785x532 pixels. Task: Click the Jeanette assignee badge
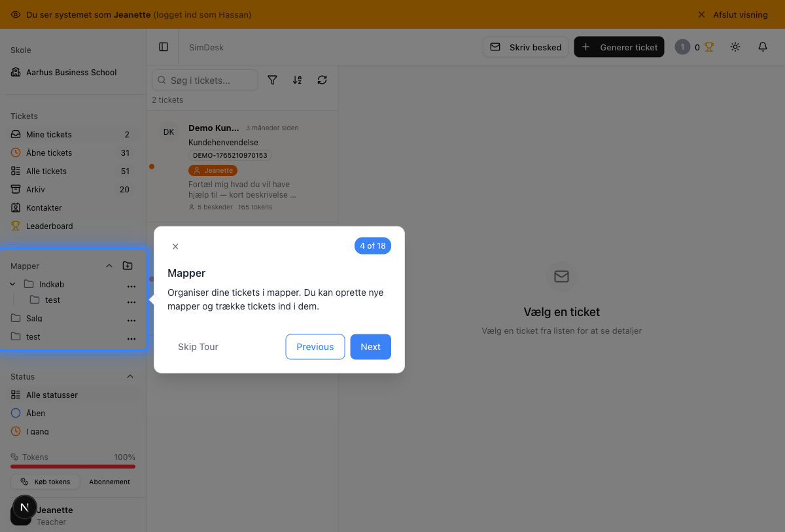click(x=213, y=170)
